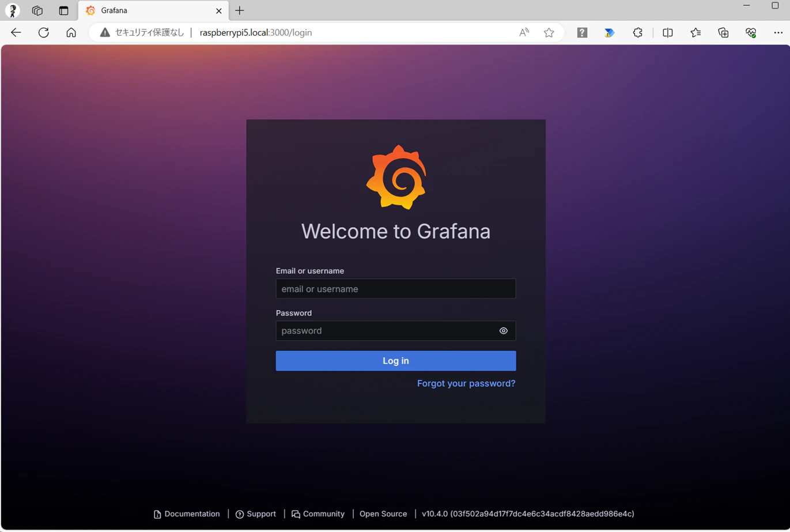The image size is (790, 532).
Task: Click the Grafana logo on login card
Action: [x=396, y=177]
